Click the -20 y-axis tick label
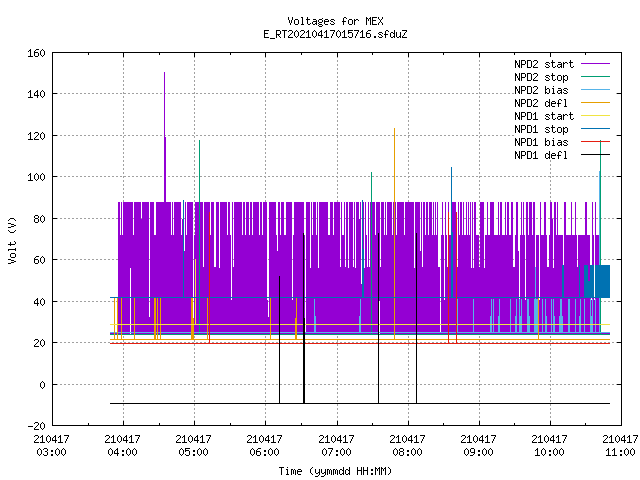640x480 pixels. click(36, 426)
